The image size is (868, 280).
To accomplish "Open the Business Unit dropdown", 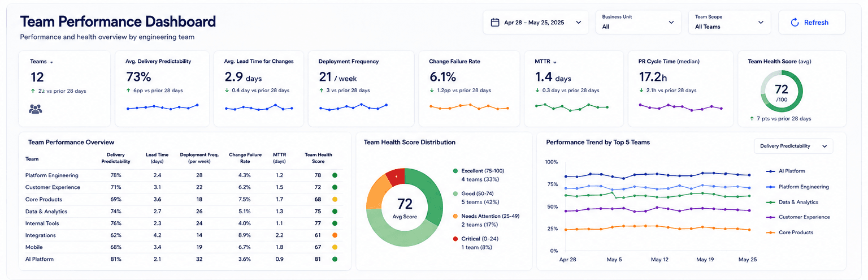I will pos(638,23).
